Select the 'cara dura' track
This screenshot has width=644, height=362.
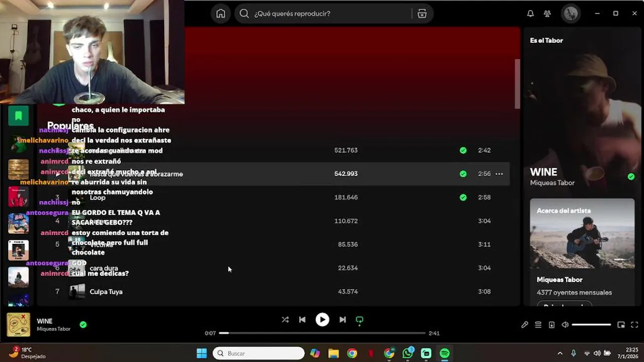[104, 268]
